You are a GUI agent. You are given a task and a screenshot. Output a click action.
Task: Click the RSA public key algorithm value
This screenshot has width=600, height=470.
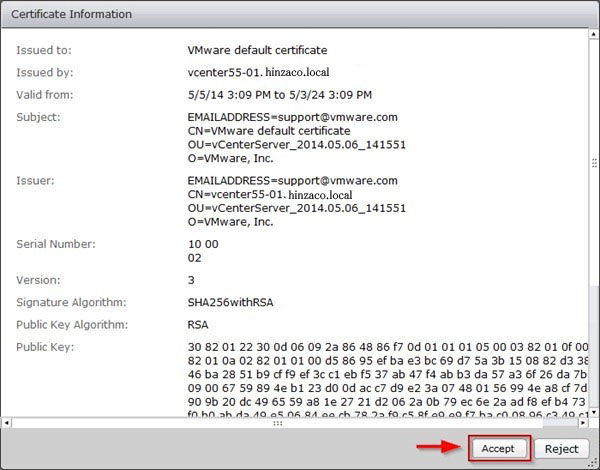[x=199, y=323]
